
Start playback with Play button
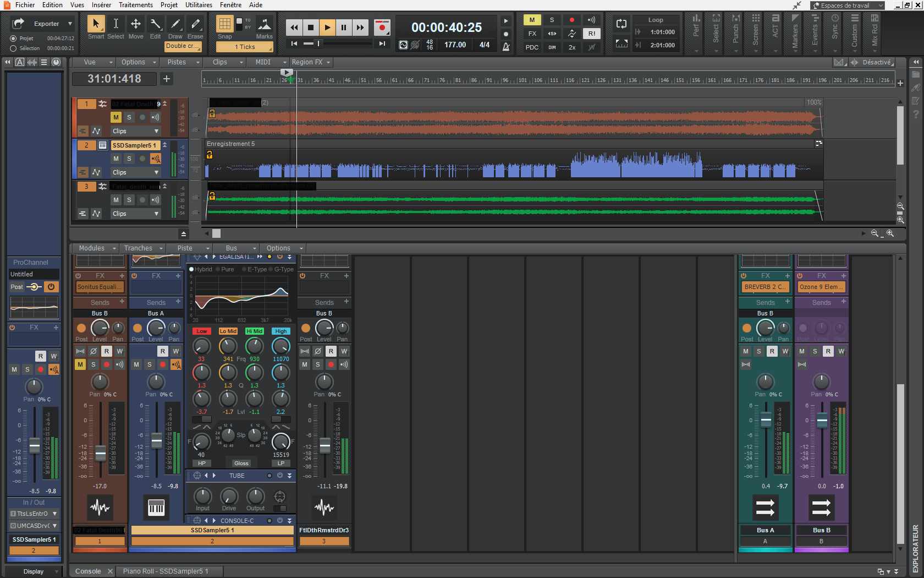coord(327,27)
